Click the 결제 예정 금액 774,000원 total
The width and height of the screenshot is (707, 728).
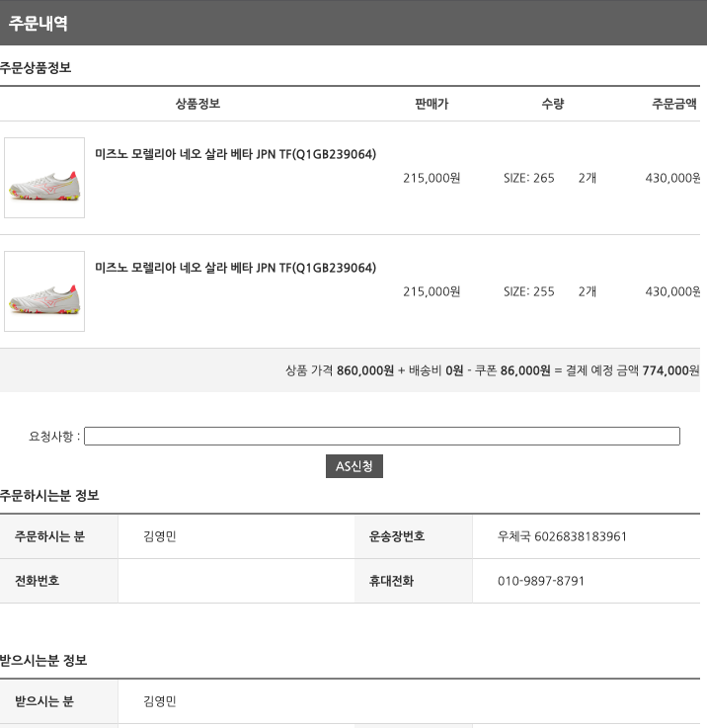click(633, 370)
